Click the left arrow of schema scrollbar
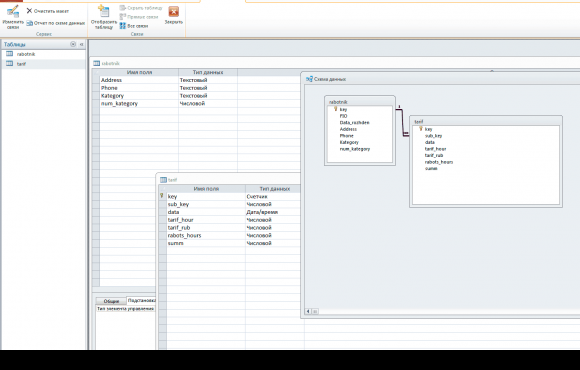 pyautogui.click(x=308, y=311)
